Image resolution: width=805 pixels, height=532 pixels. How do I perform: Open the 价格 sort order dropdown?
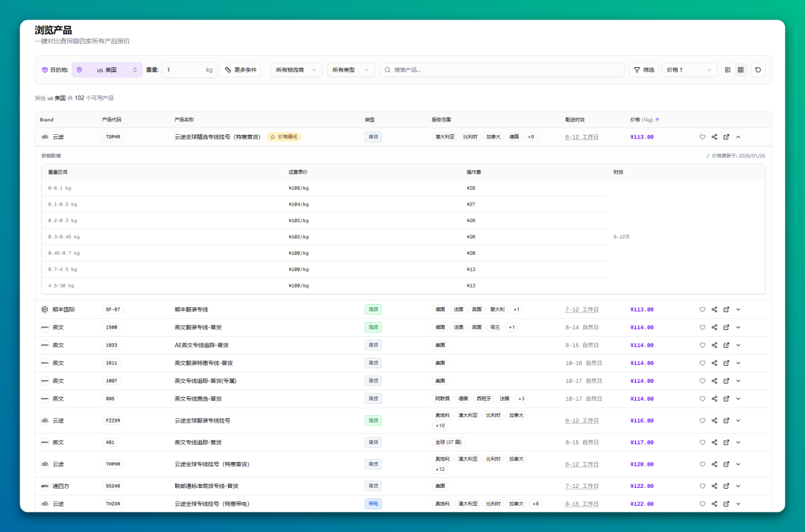tap(689, 70)
